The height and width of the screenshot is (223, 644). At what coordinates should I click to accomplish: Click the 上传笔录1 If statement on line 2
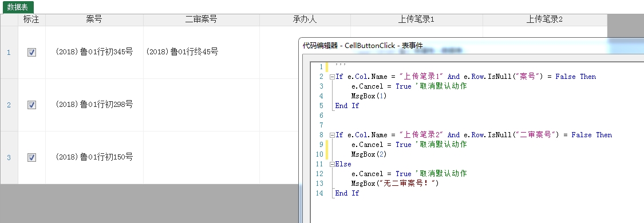tap(466, 77)
